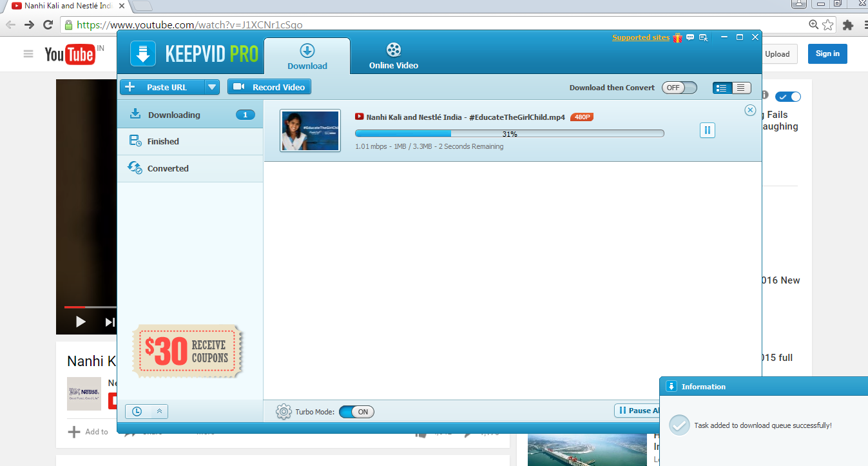
Task: Click the related bridge video thumbnail
Action: click(x=587, y=450)
